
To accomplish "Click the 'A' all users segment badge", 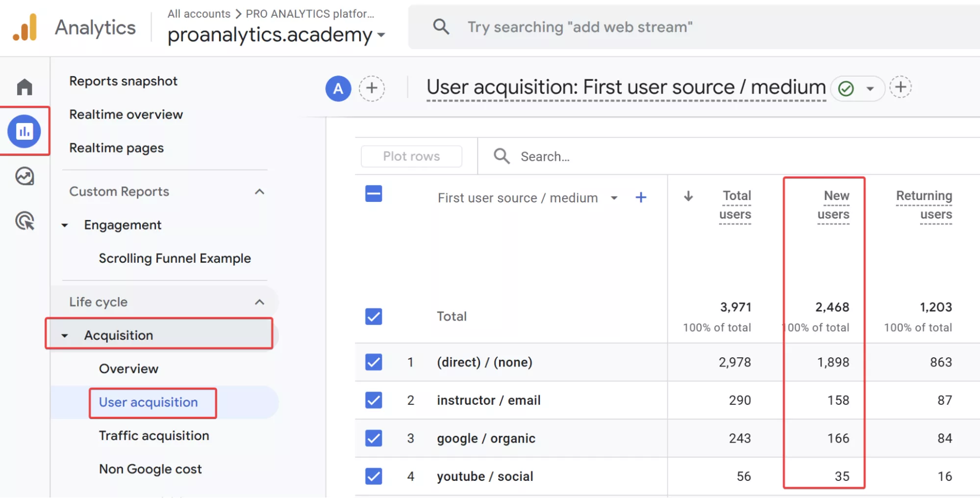I will [x=338, y=89].
